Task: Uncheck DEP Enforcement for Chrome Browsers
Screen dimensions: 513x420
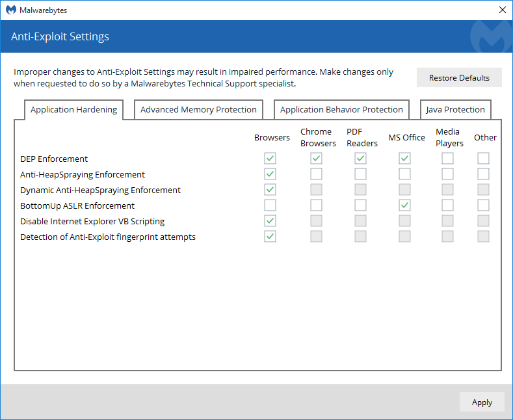Action: click(316, 159)
